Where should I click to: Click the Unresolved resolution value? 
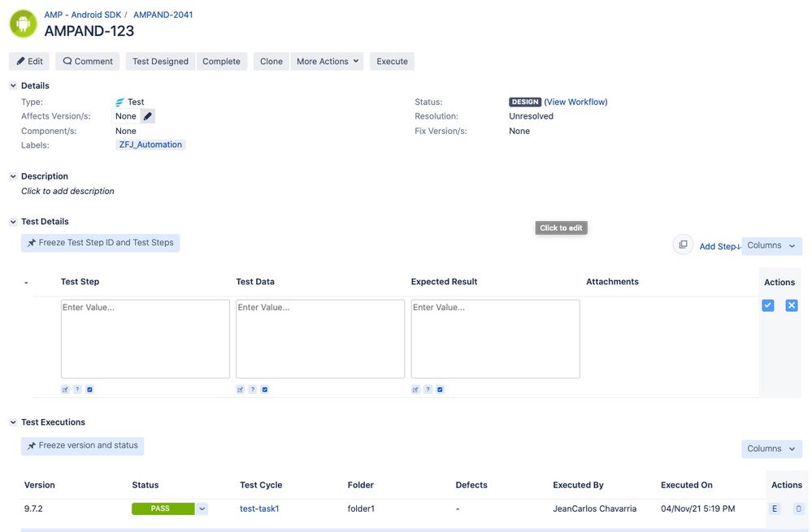click(532, 116)
